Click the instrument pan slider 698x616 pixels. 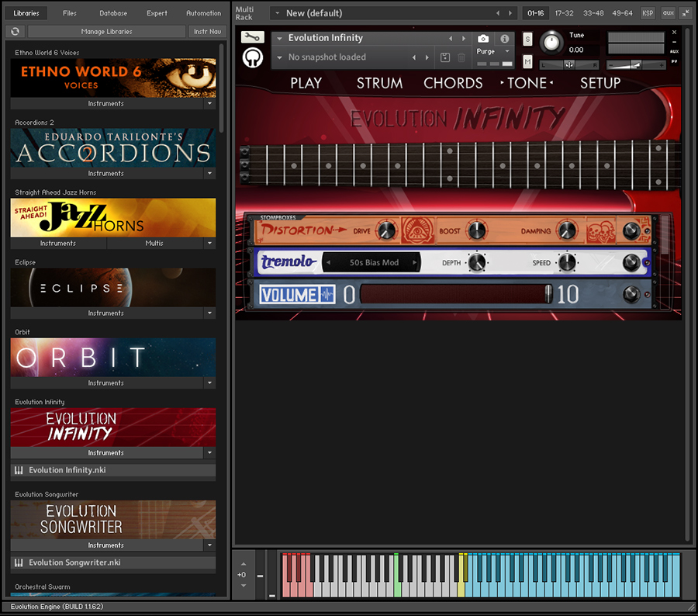pos(569,65)
